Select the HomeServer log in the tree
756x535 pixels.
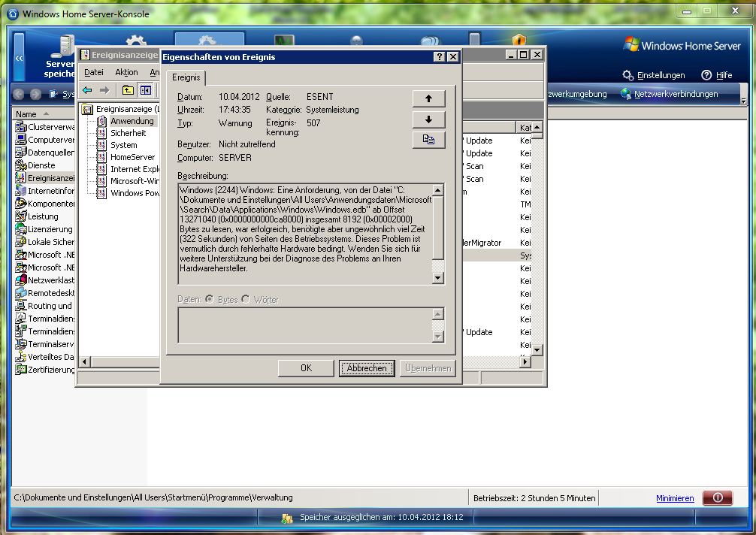[x=132, y=157]
